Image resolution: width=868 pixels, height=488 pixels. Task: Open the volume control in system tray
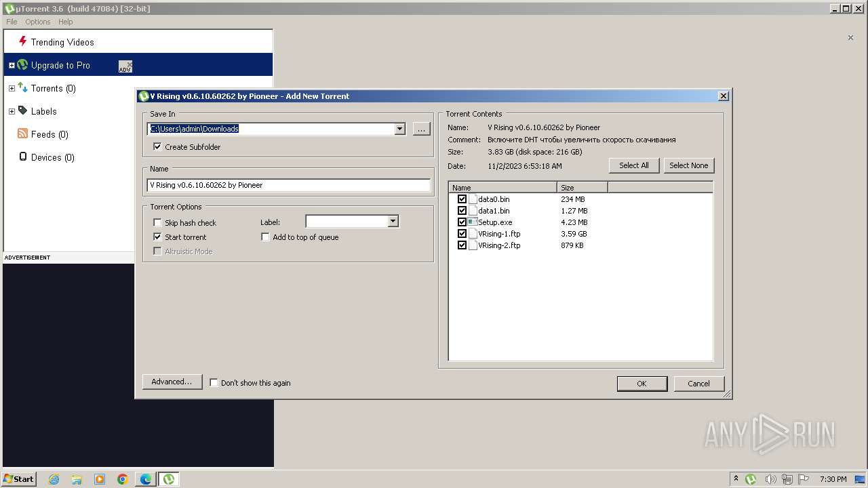coord(770,479)
